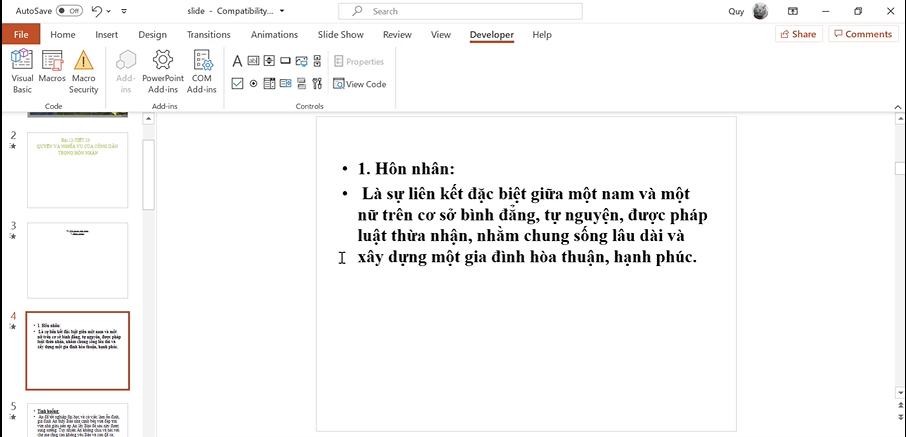Select slide 3 thumbnail
Screen dimensions: 906x437
(x=78, y=246)
